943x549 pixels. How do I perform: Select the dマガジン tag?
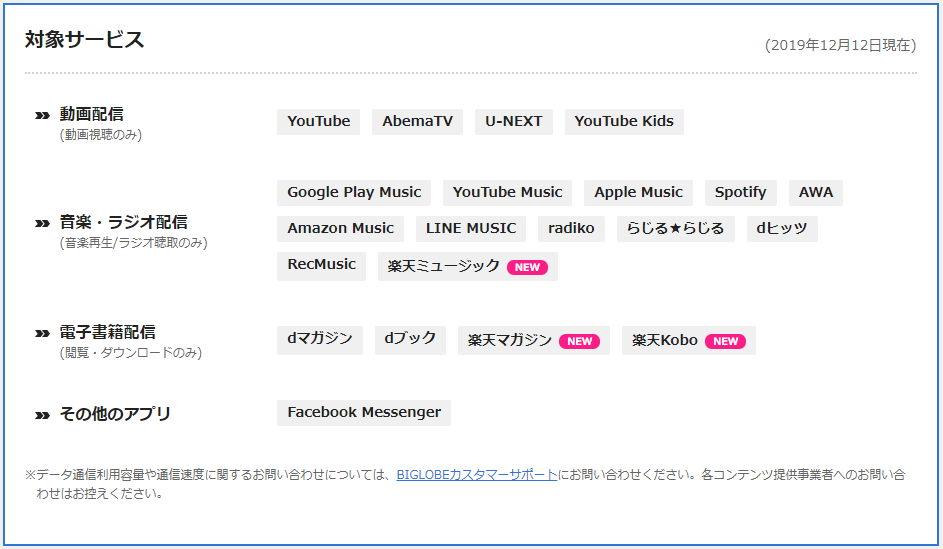click(x=319, y=340)
